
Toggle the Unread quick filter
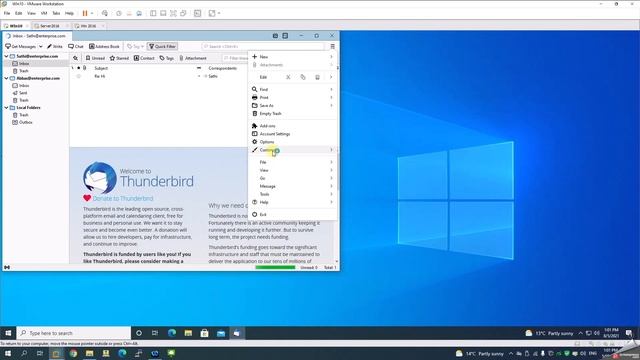[96, 58]
